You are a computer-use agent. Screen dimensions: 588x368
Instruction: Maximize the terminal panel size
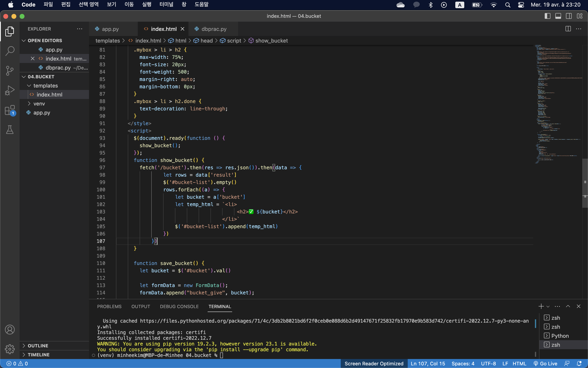click(568, 306)
